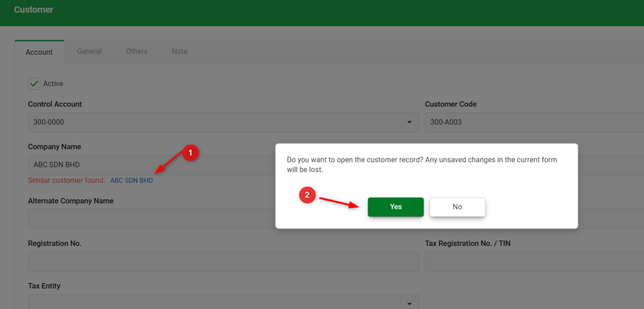Toggle the Active checkbox

click(34, 84)
